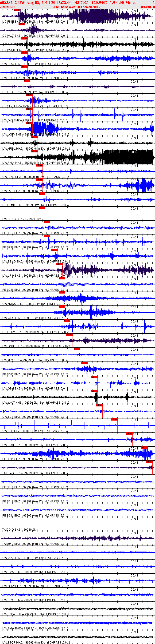The image size is (155, 644).
Task: Click the 'UW SOM EHZ' station label
Action: click(x=12, y=445)
